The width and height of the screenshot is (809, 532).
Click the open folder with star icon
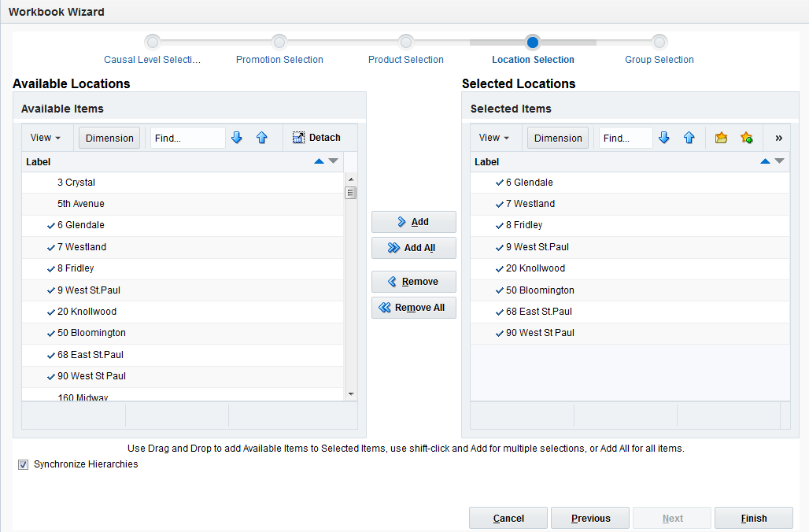[722, 138]
